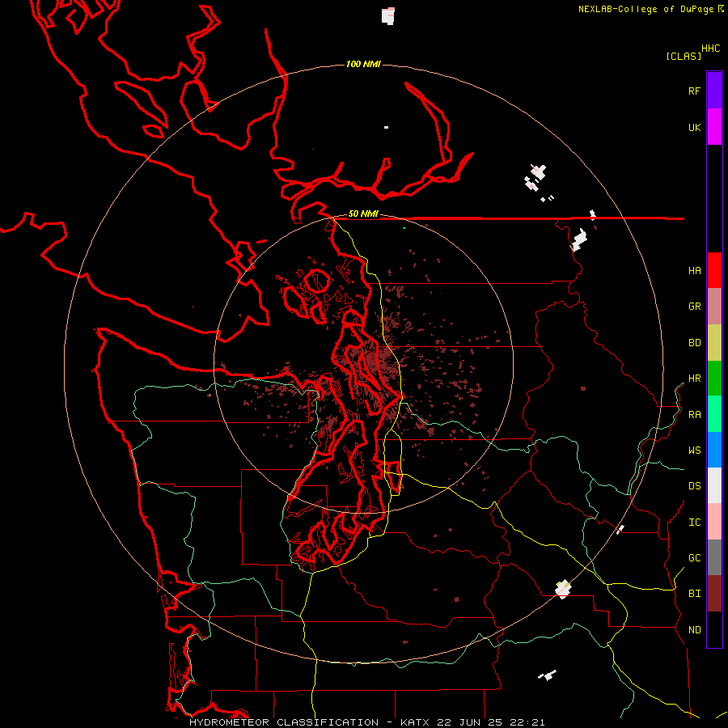Click the ND black legend swatch
This screenshot has height=728, width=728.
(714, 629)
